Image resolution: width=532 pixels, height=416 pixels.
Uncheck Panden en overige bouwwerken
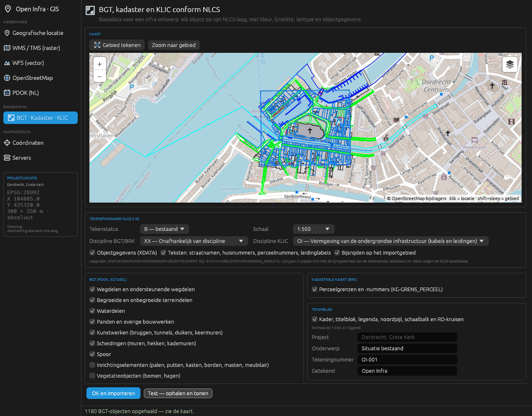coord(92,322)
